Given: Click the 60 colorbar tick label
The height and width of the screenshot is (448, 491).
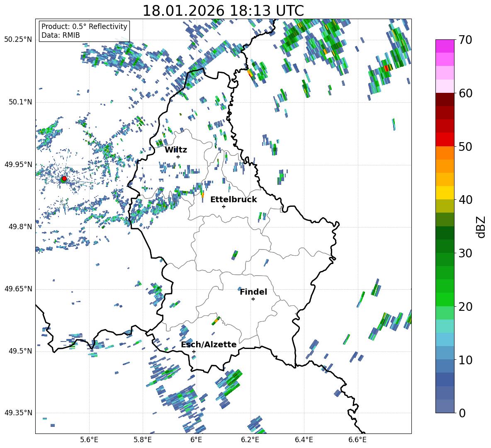Looking at the screenshot, I should point(465,93).
